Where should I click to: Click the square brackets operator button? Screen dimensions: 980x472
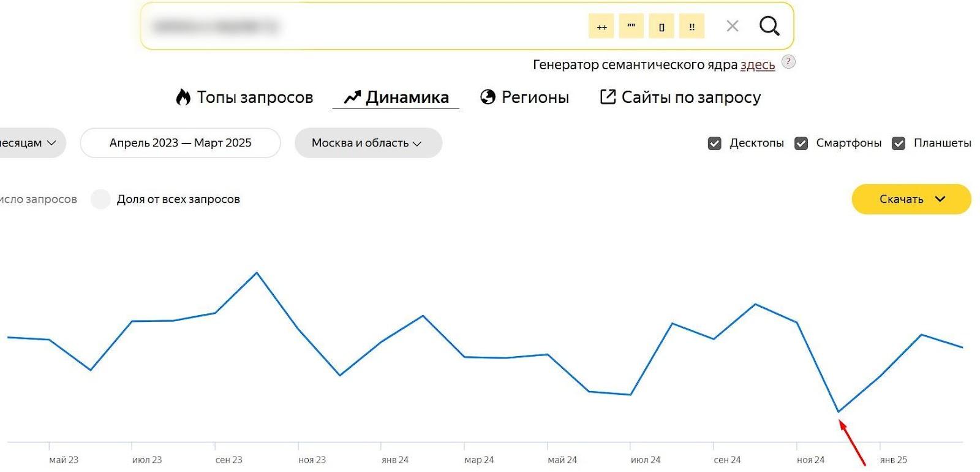(x=661, y=26)
